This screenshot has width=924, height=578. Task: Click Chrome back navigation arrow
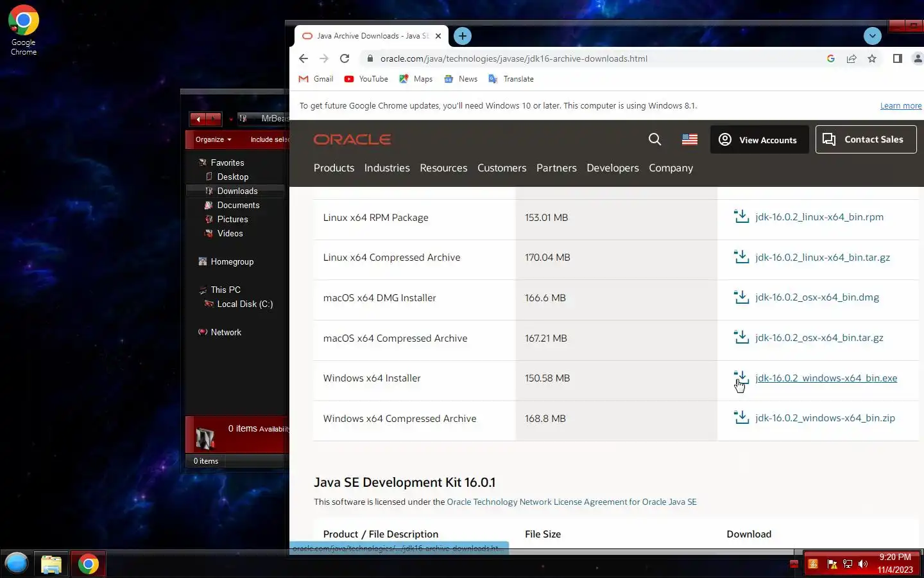pos(304,58)
